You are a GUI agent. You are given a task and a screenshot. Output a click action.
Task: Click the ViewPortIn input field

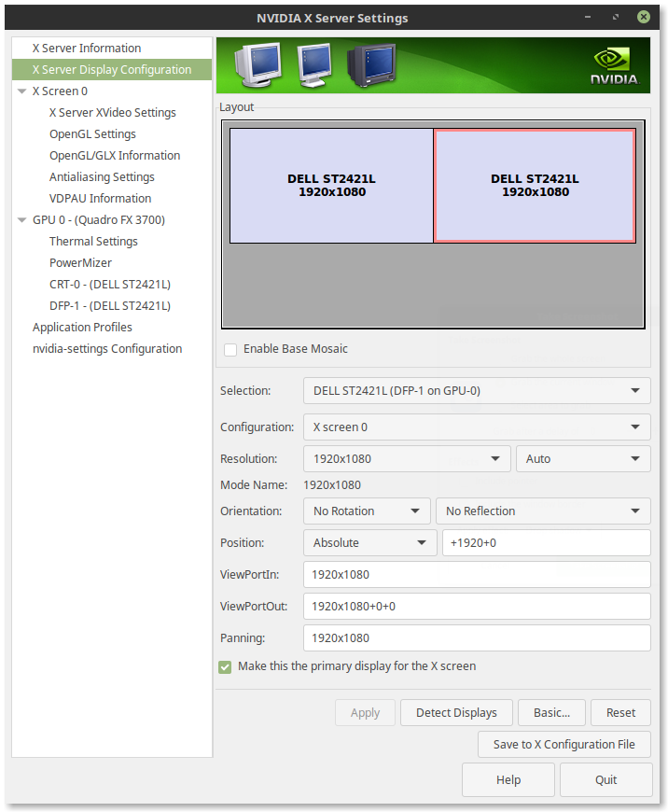point(477,574)
